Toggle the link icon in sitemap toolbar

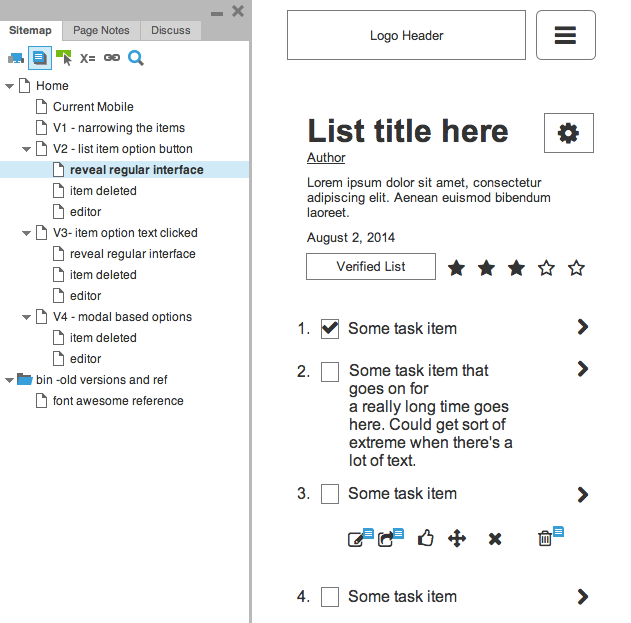(x=112, y=58)
